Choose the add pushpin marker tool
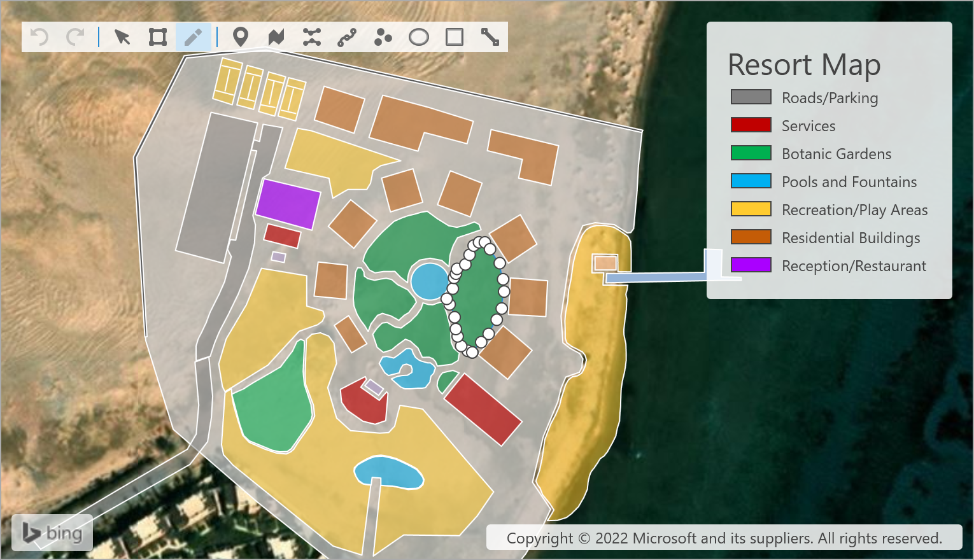Screen dimensions: 974x560 (240, 37)
